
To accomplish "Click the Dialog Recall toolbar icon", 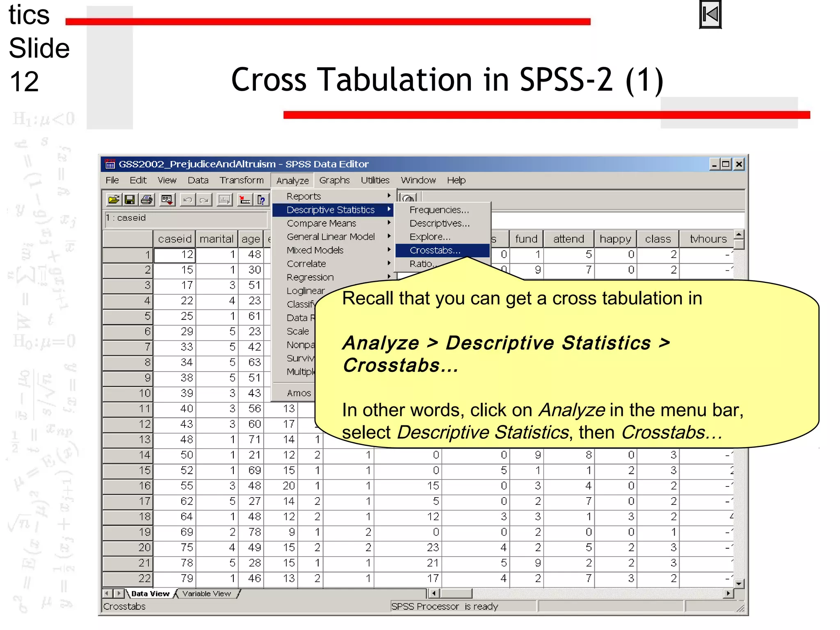I will (x=167, y=200).
